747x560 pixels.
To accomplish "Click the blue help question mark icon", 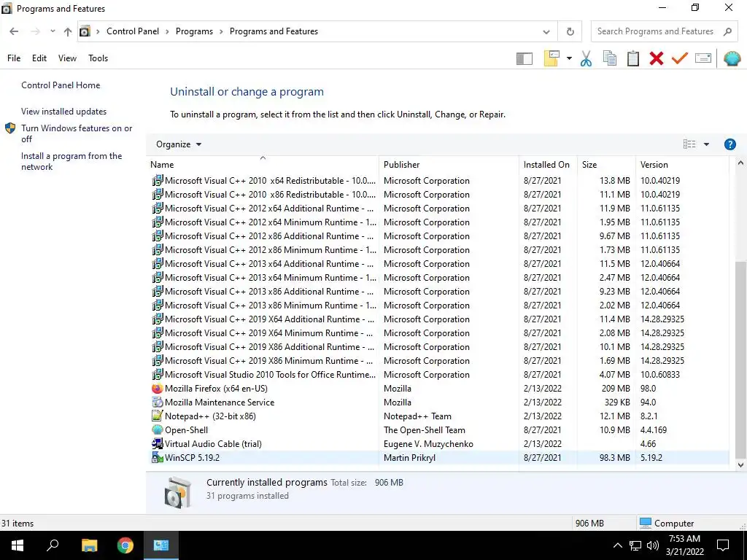I will 729,144.
